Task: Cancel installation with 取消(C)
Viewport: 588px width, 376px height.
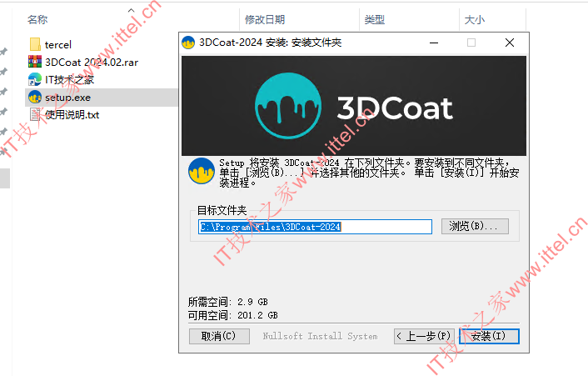Action: [x=219, y=336]
